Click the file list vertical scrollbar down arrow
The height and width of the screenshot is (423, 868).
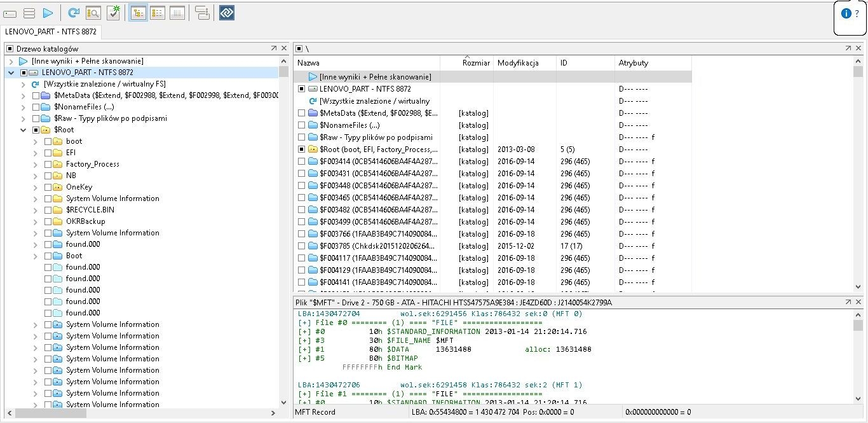pyautogui.click(x=858, y=287)
